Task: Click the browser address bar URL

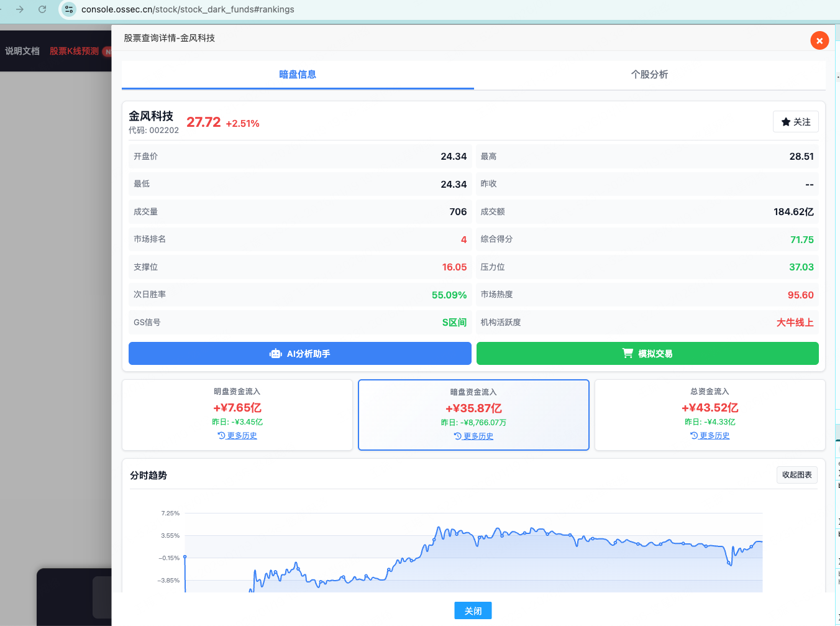Action: pos(188,9)
